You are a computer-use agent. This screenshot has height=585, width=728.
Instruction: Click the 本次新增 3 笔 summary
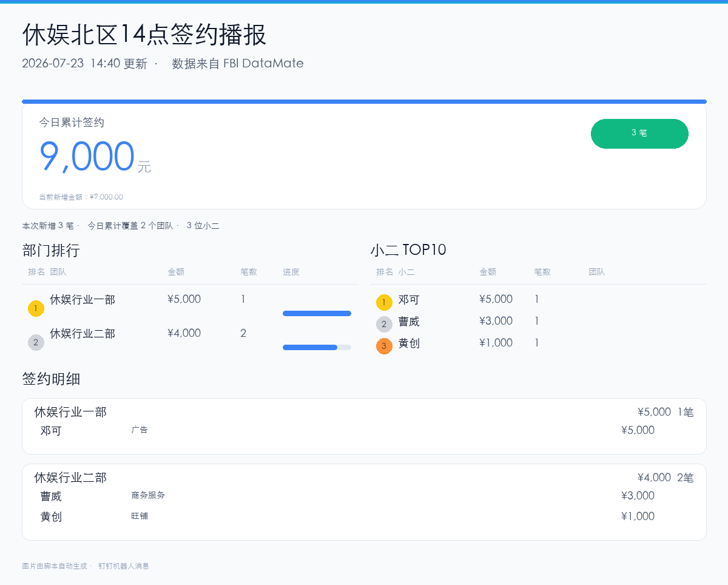[x=48, y=226]
